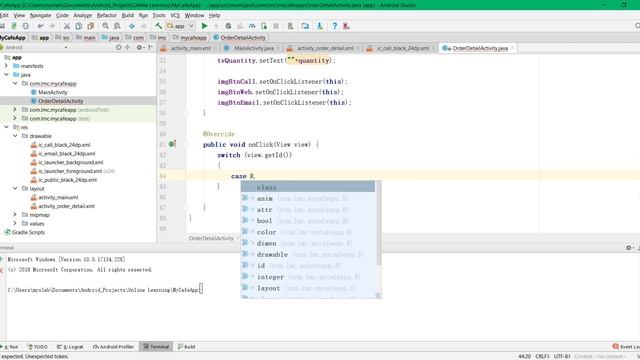Select 'drawable' in the autocomplete popup
Image resolution: width=640 pixels, height=360 pixels.
click(x=308, y=255)
